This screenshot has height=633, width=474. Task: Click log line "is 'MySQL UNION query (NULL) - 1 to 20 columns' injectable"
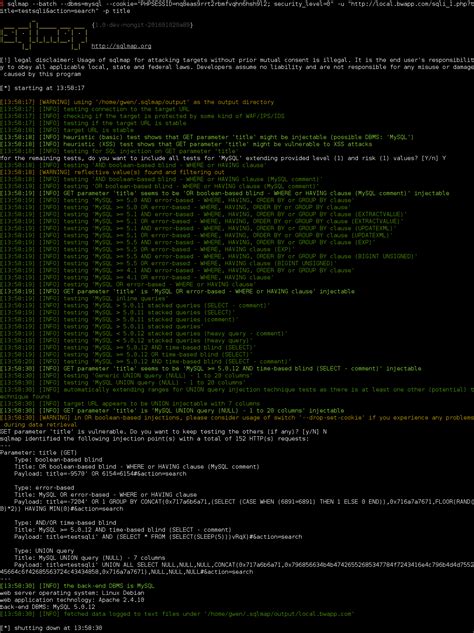click(172, 411)
